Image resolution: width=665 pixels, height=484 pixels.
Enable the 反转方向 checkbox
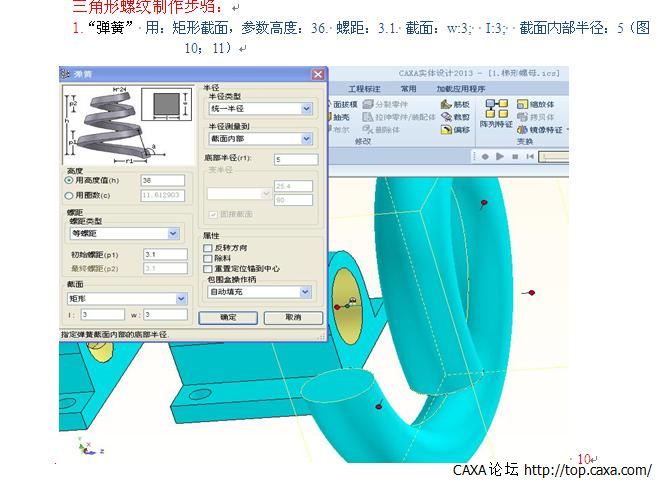[208, 247]
